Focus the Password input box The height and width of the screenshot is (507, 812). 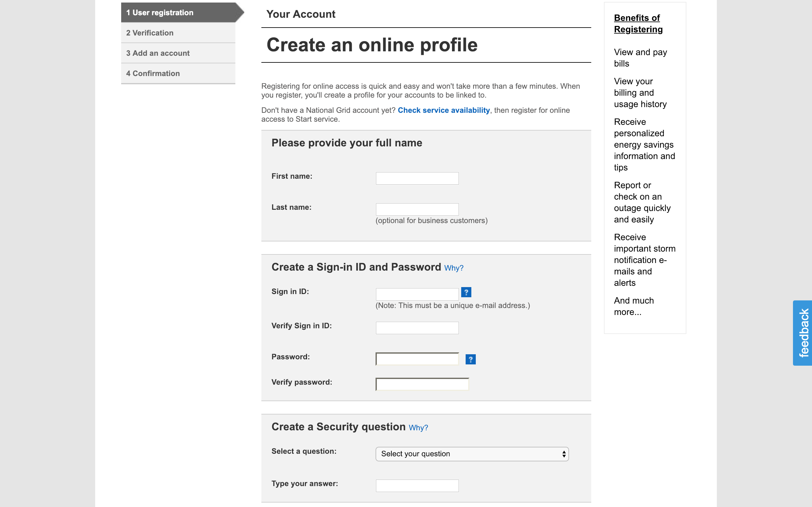(417, 359)
